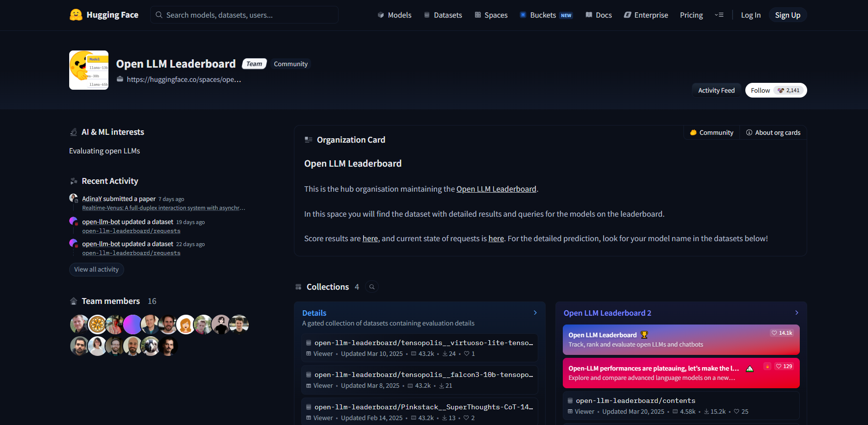Open the tensopolis virtuoso-lite dataset
The image size is (868, 425).
coord(420,348)
